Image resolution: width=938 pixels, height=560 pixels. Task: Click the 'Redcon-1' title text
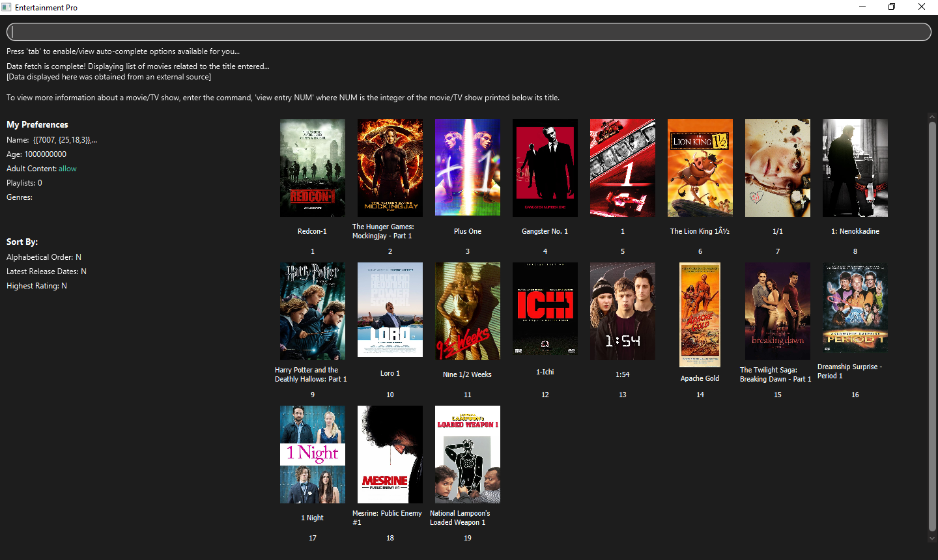(x=313, y=231)
